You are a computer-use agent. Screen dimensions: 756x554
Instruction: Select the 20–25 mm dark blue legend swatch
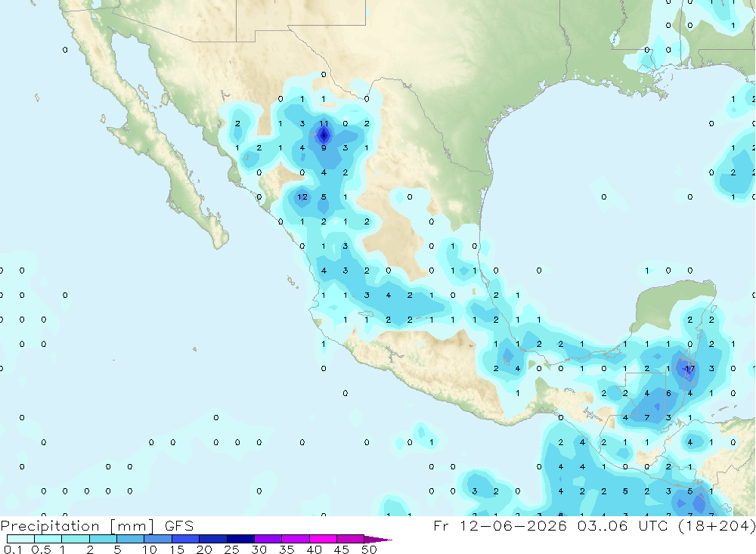(213, 539)
